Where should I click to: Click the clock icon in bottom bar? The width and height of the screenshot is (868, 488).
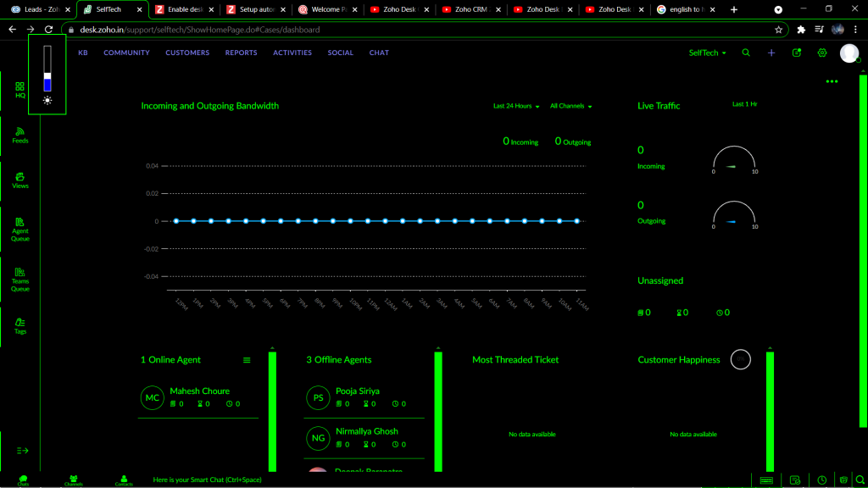(x=822, y=480)
